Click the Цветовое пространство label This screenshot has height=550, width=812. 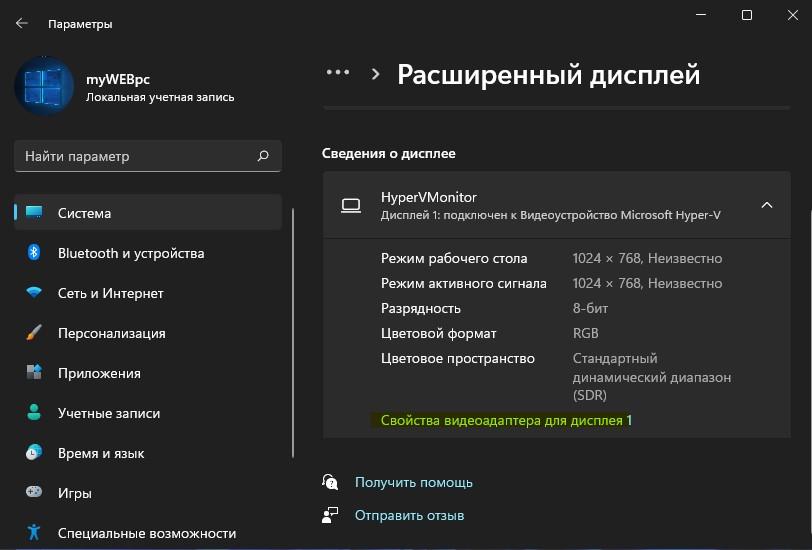pos(457,358)
